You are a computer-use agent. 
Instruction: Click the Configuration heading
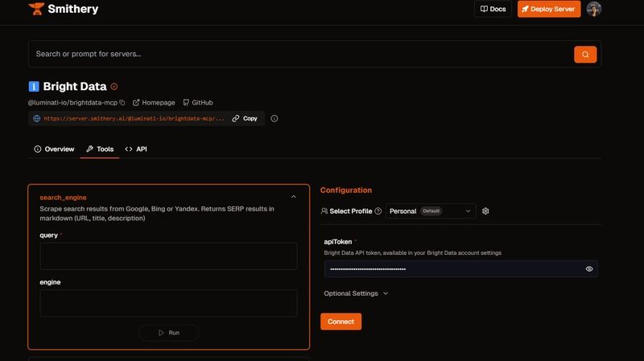346,190
